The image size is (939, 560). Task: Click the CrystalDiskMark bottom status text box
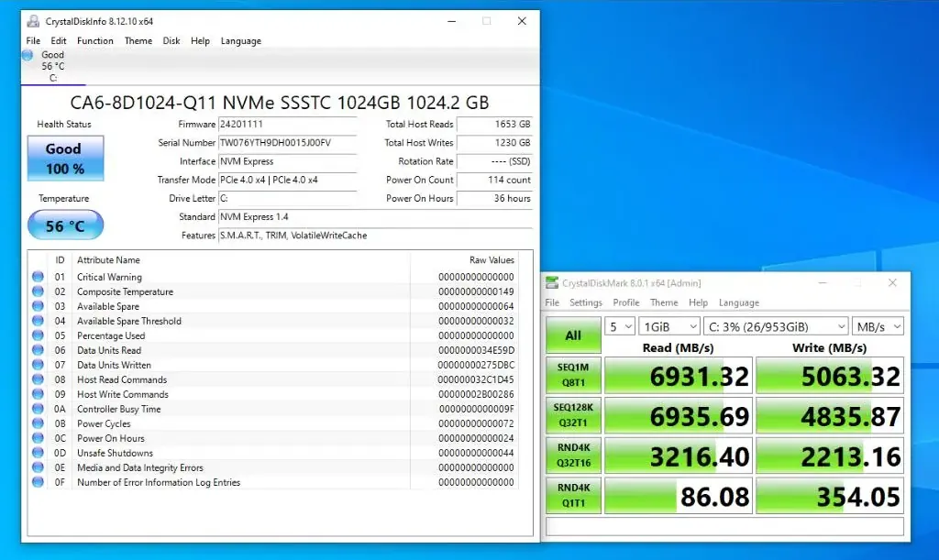pos(724,526)
